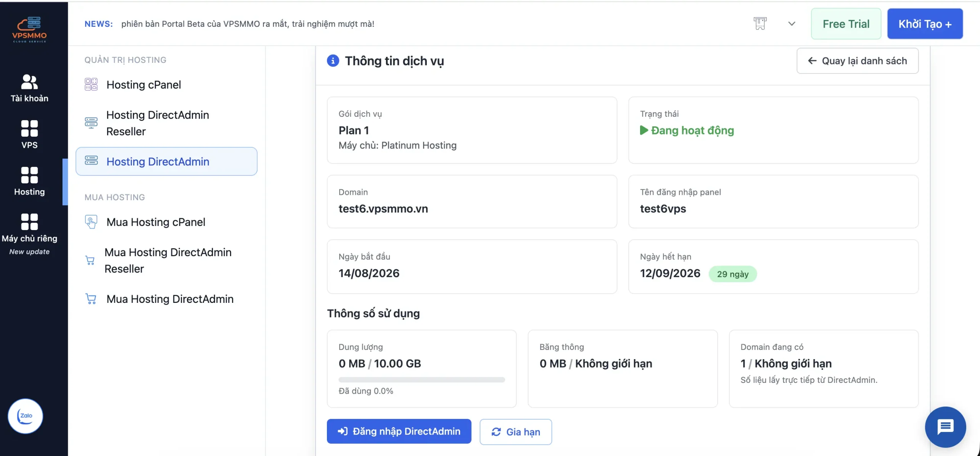980x456 pixels.
Task: Click the news text about Portal Beta
Action: point(248,24)
